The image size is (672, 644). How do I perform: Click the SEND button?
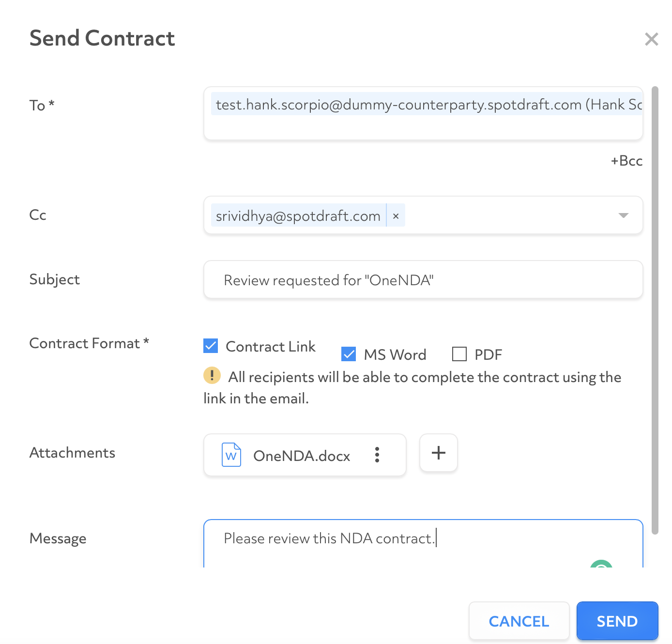click(617, 621)
